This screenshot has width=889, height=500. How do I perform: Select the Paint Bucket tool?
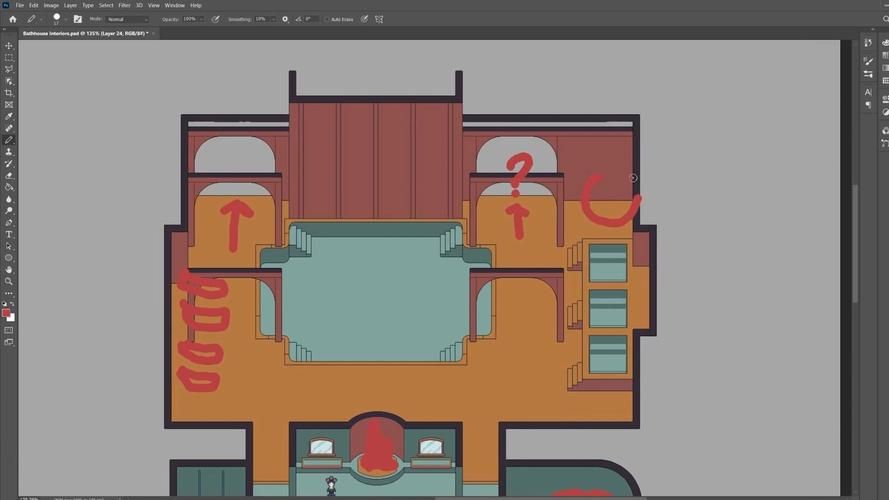9,187
